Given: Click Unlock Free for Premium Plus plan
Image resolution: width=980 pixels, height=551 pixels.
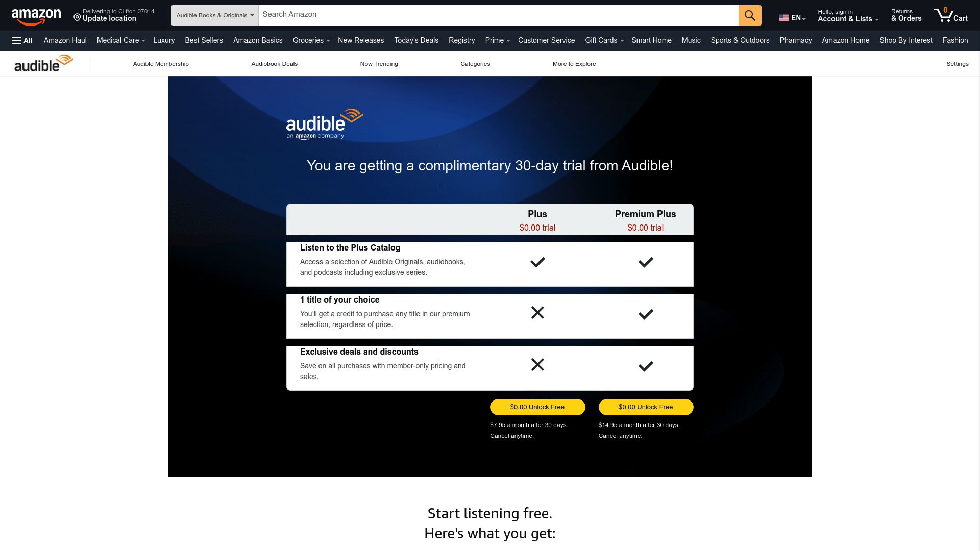Looking at the screenshot, I should [x=646, y=407].
